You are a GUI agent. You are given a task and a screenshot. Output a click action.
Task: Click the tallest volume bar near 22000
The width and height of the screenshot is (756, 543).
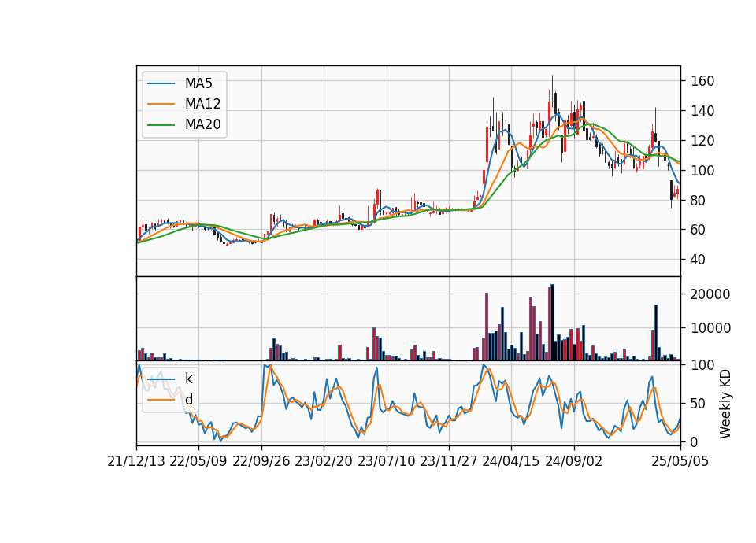tap(553, 323)
